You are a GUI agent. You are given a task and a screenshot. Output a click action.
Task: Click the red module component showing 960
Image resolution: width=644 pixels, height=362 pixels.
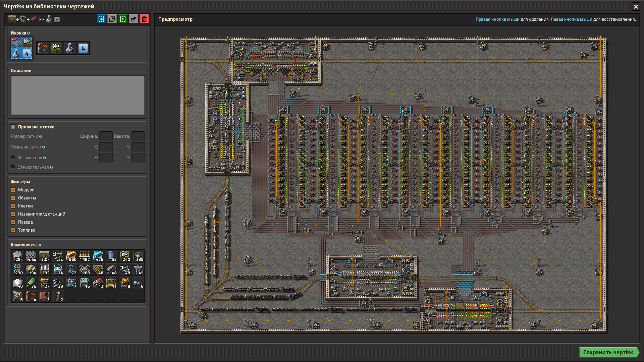71,256
